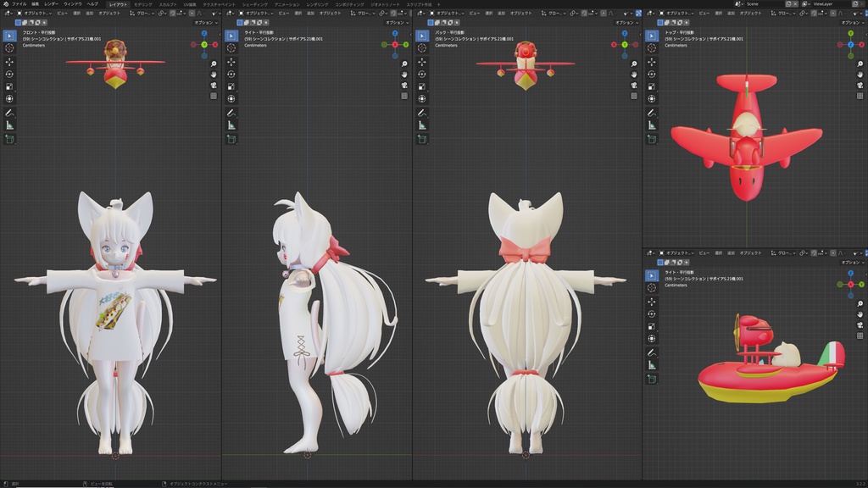Toggle camera view gizmo in Front viewport
Viewport: 868px width, 488px height.
214,86
